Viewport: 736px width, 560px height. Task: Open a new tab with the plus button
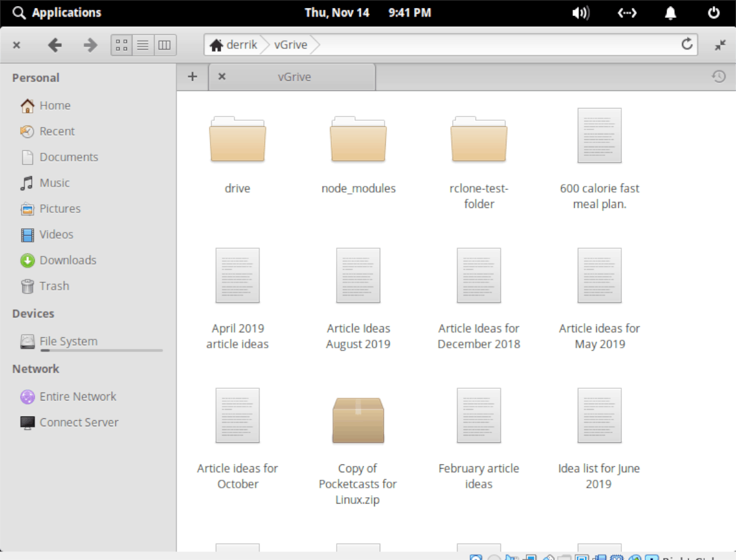[x=193, y=77]
